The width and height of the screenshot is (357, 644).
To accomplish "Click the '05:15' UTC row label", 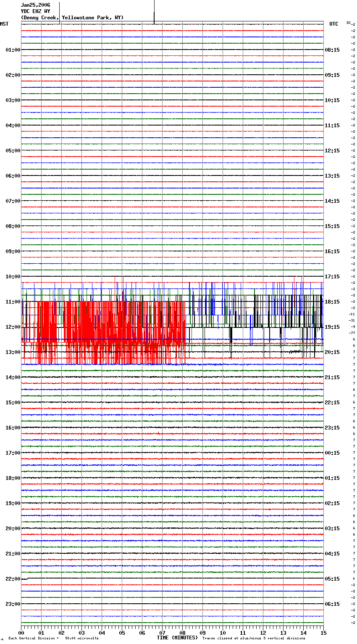I will tap(332, 579).
